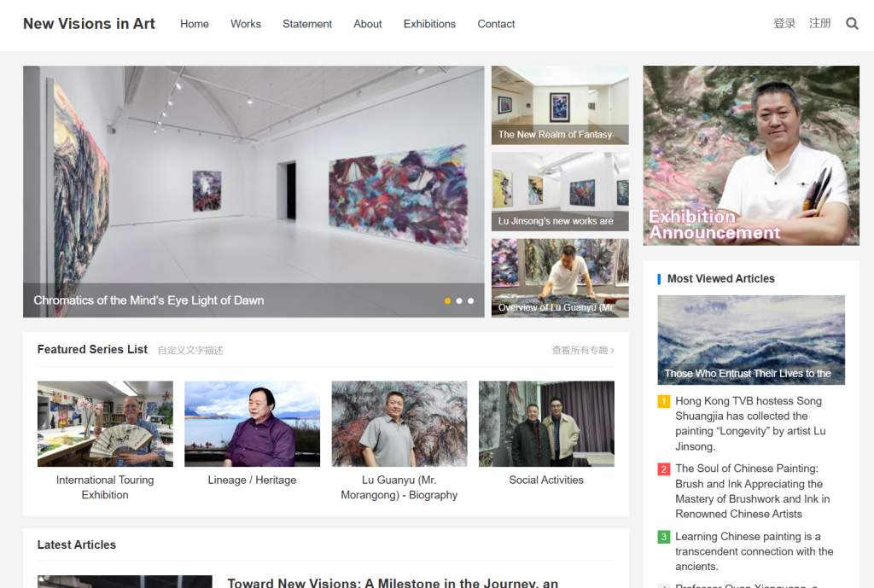The width and height of the screenshot is (874, 588).
Task: Open the 'Lineage / Heritage' series
Action: (252, 424)
